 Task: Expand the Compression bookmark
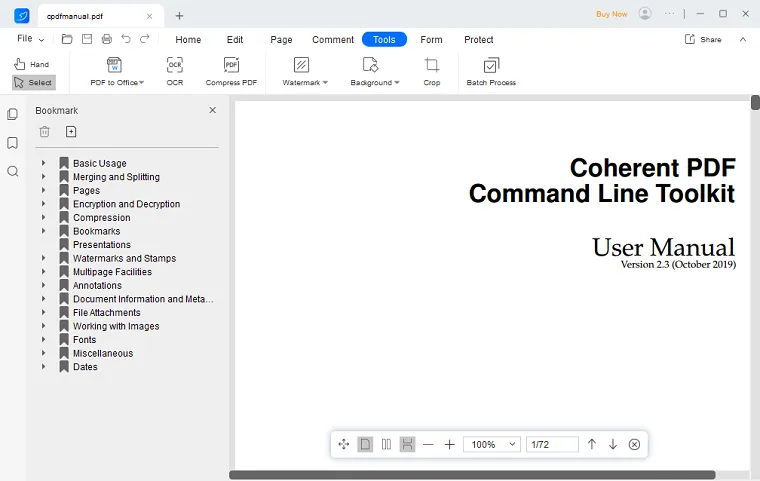tap(43, 217)
